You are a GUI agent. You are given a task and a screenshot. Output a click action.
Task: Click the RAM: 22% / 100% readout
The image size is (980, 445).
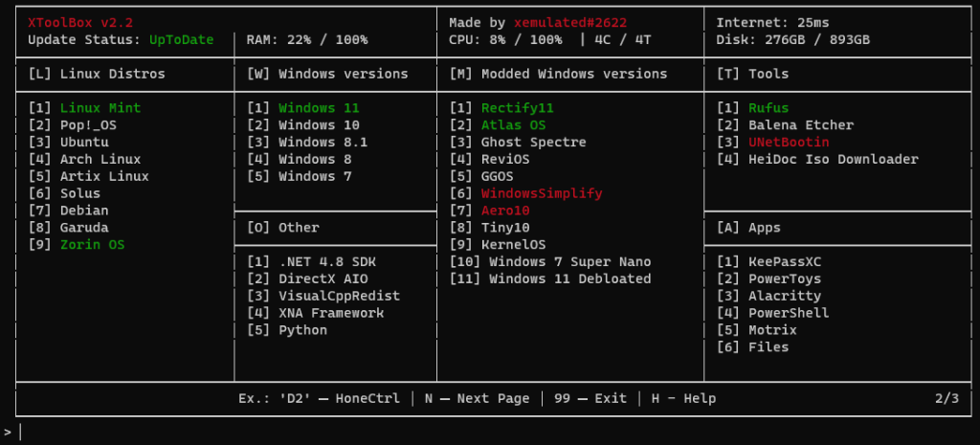(x=307, y=40)
